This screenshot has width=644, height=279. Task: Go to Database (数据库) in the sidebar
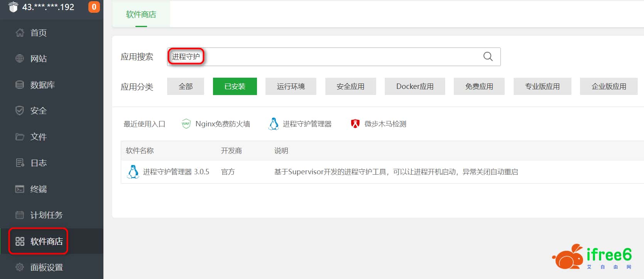[42, 85]
